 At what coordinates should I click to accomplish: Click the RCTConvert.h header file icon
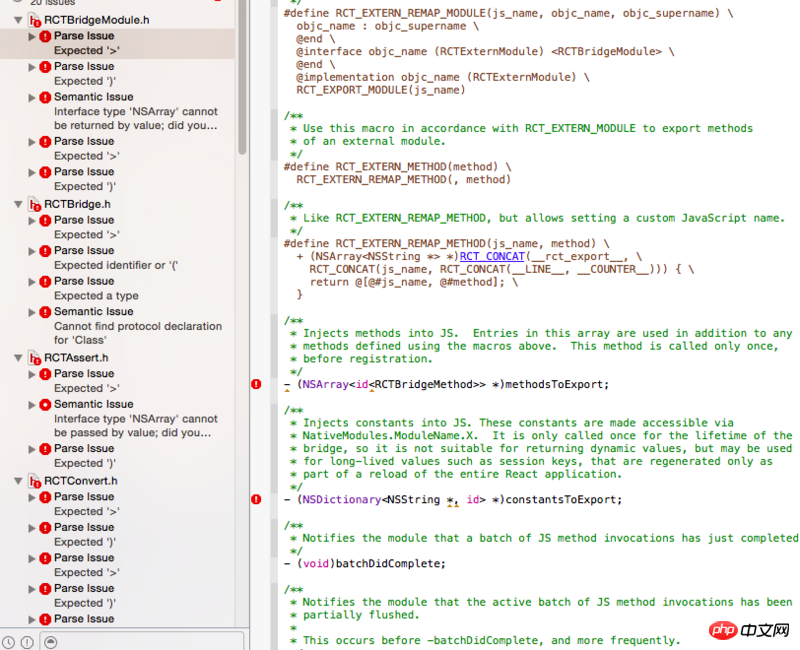(x=34, y=481)
